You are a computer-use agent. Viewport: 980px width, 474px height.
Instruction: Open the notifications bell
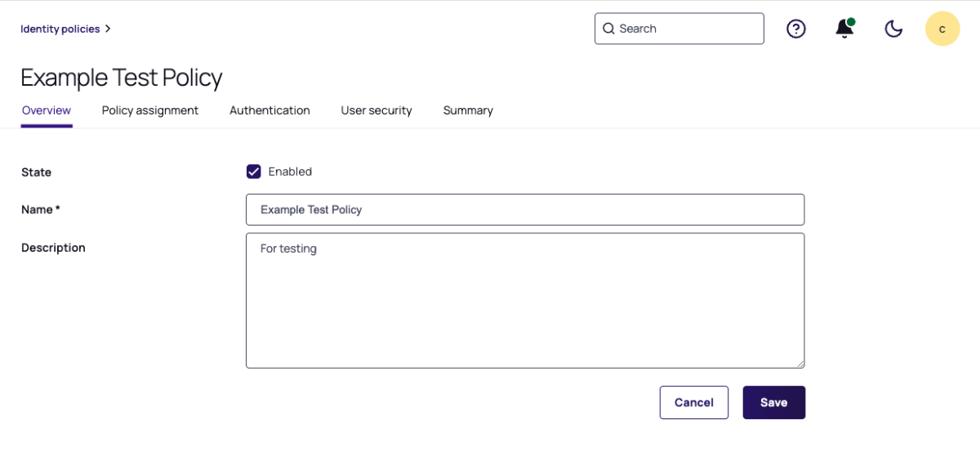844,29
